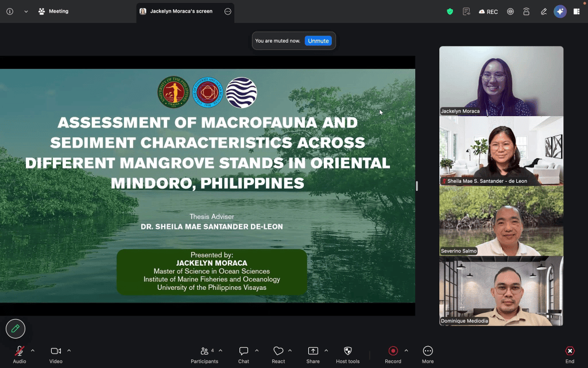Unmute the microphone with the Audio control

(x=20, y=354)
